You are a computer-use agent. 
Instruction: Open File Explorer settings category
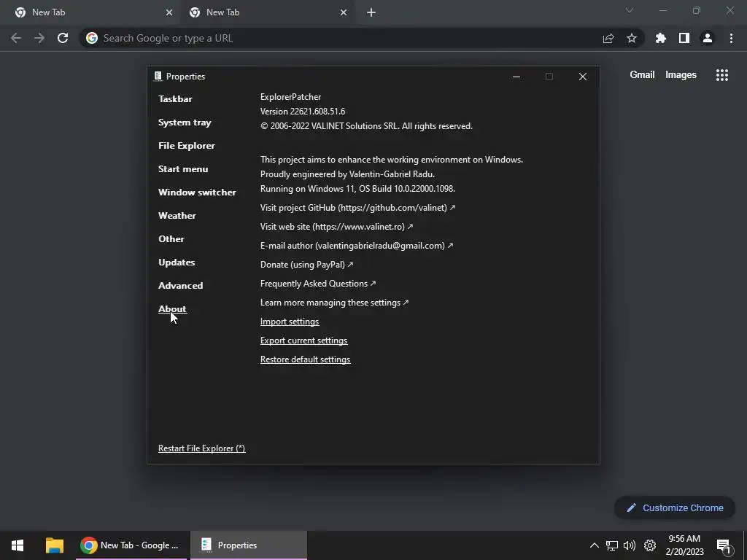[186, 146]
